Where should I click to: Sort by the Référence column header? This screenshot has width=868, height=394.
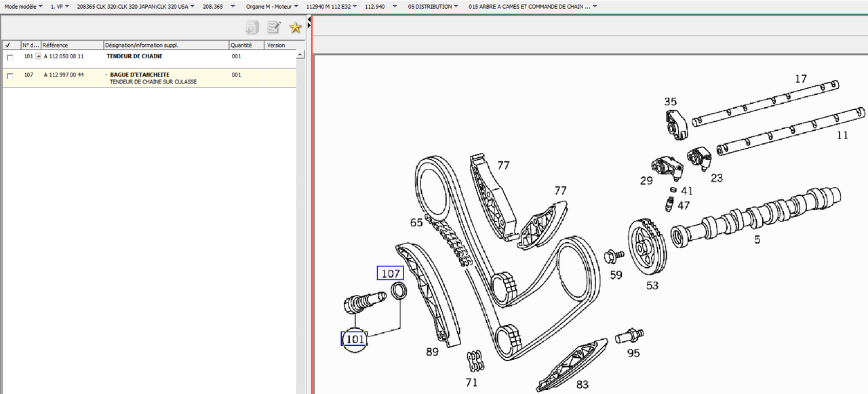coord(72,45)
